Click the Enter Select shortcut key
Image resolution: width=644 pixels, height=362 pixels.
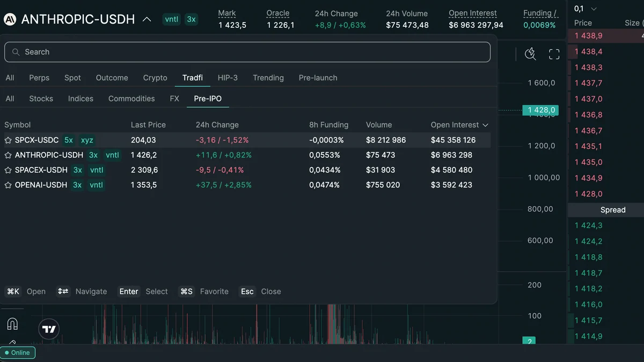[129, 291]
